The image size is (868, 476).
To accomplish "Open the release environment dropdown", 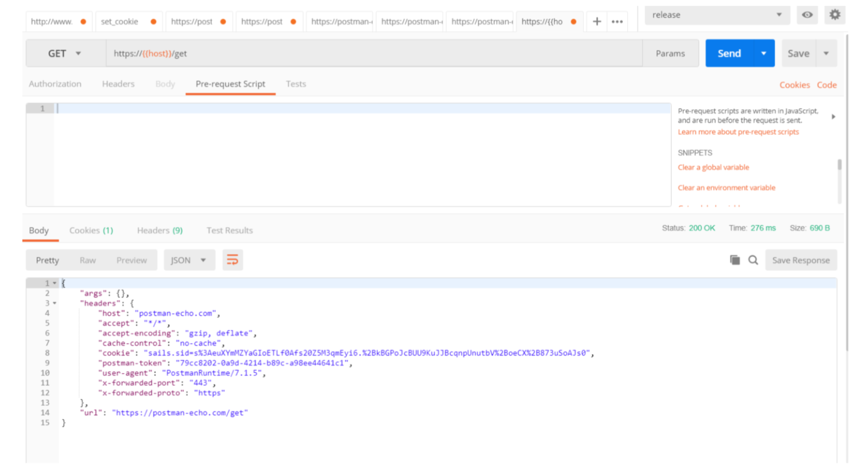I will click(716, 15).
